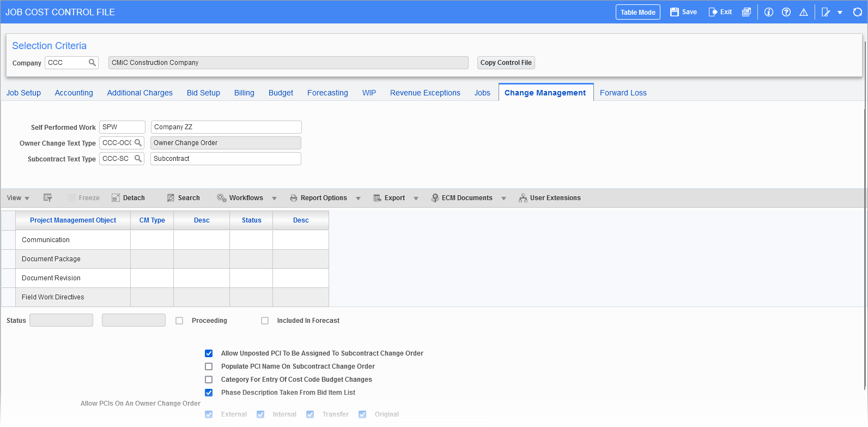Screen dimensions: 868x427
Task: Expand the Report Options dropdown arrow
Action: click(x=358, y=199)
